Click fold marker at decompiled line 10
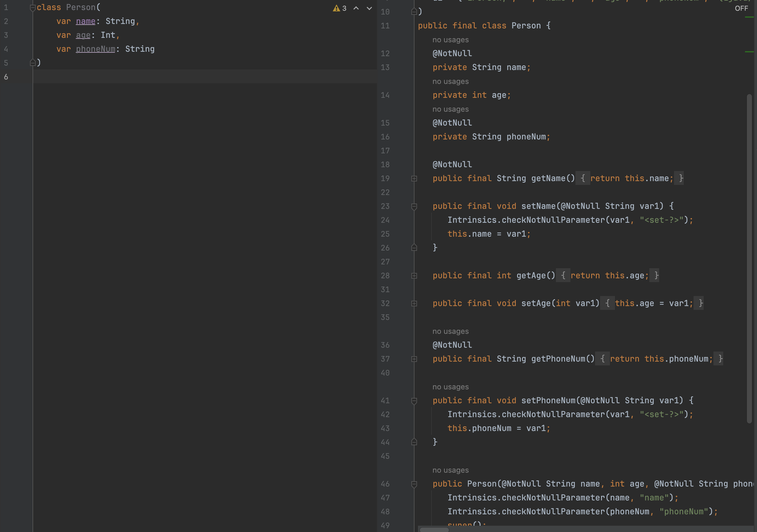Image resolution: width=757 pixels, height=532 pixels. [x=414, y=12]
